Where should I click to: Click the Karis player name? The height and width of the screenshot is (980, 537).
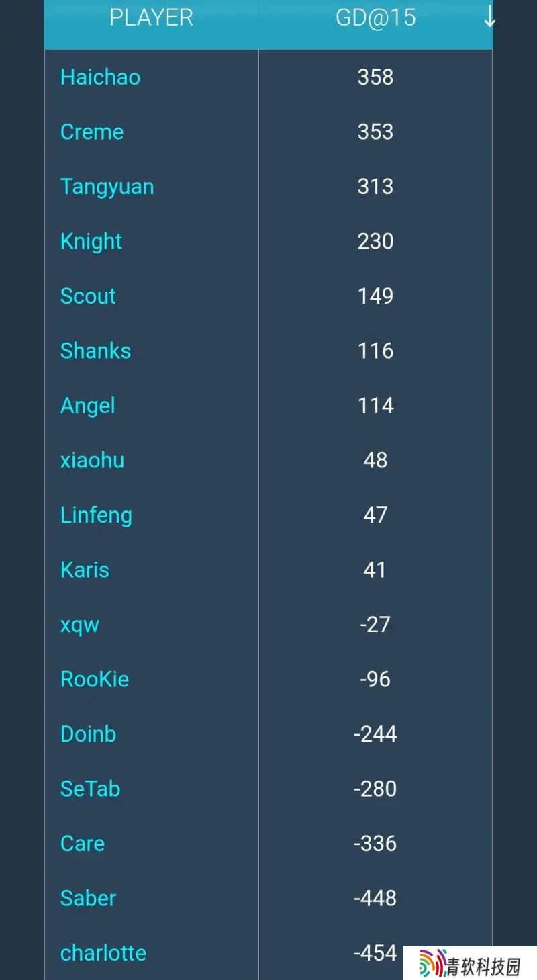(85, 570)
